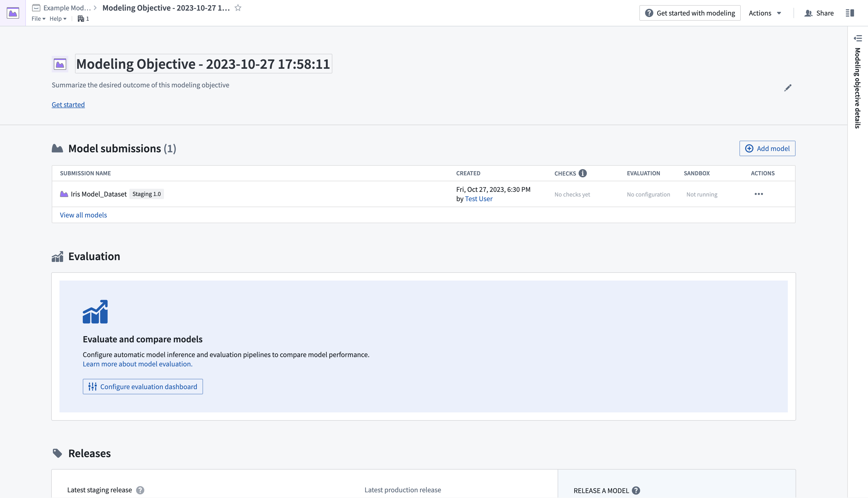Click the Iris Model_Dataset model row icon
Image resolution: width=868 pixels, height=498 pixels.
click(64, 194)
